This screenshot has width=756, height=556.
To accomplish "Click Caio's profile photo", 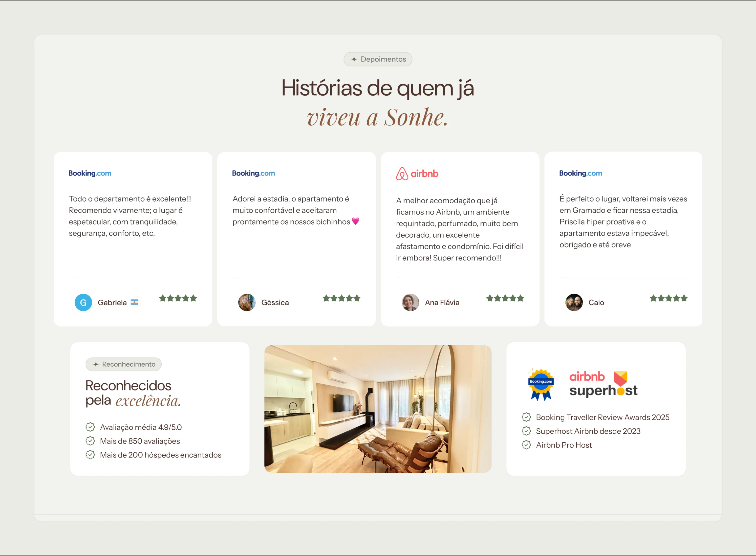I will pyautogui.click(x=574, y=302).
